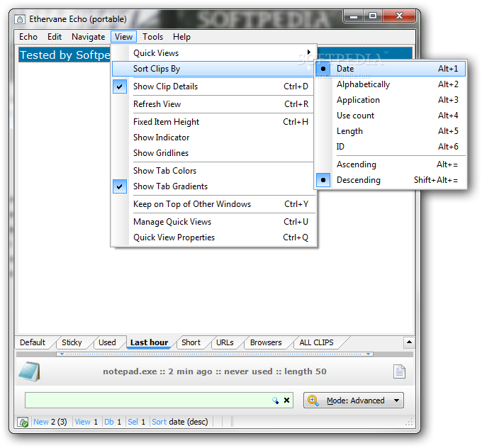482x448 pixels.
Task: Click the magnifier icon on Mode button
Action: click(x=313, y=401)
